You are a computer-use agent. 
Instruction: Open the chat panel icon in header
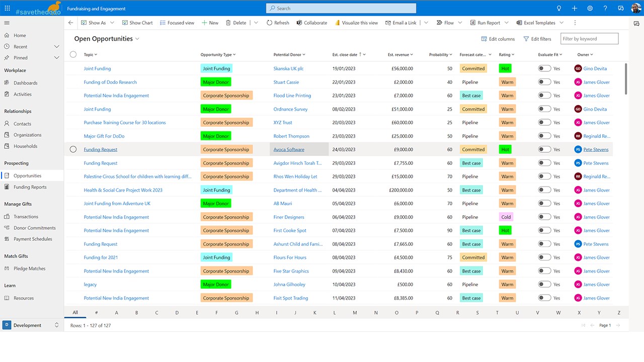pos(621,8)
